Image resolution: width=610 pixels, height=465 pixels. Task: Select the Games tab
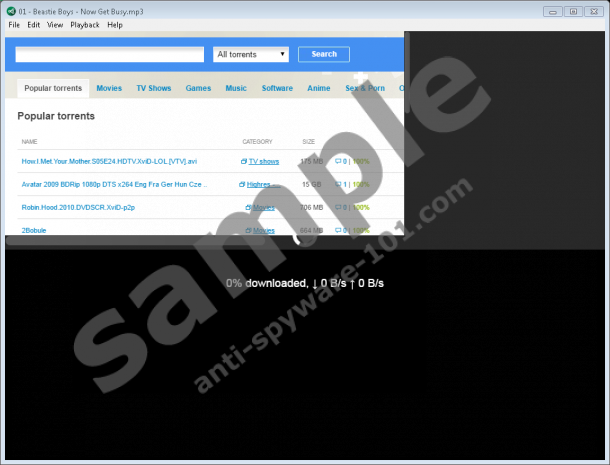point(198,88)
